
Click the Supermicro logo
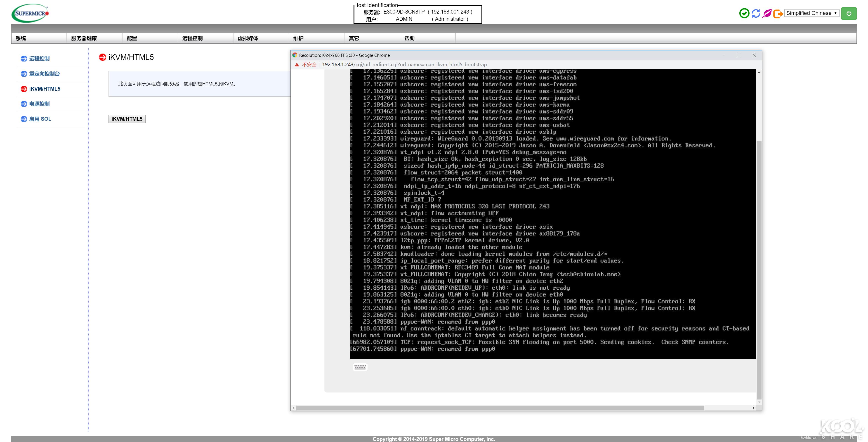[x=30, y=14]
